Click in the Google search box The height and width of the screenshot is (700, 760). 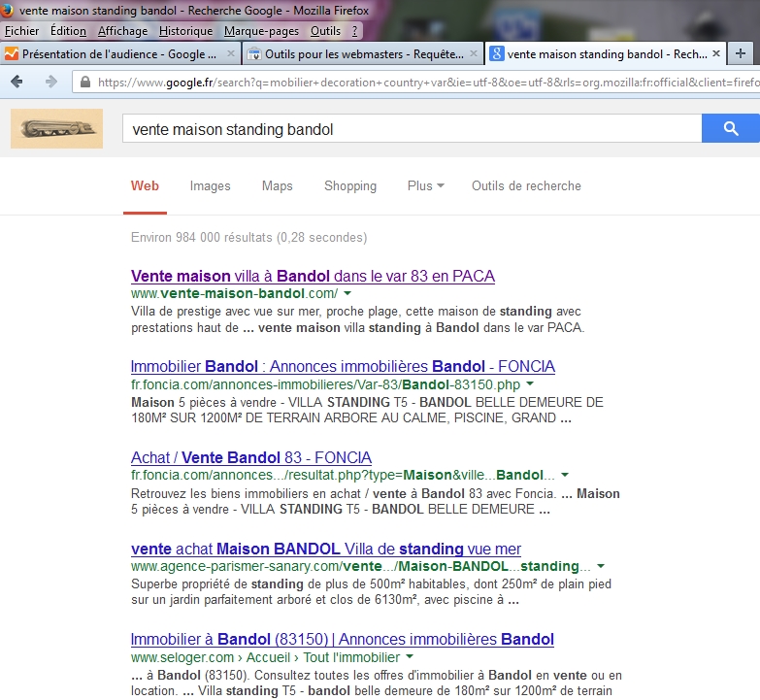tap(412, 128)
